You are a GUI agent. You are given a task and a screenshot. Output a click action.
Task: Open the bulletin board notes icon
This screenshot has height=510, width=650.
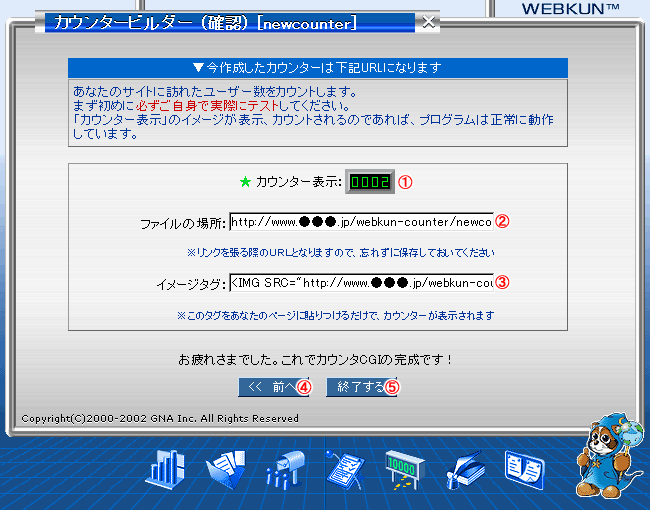coord(524,470)
